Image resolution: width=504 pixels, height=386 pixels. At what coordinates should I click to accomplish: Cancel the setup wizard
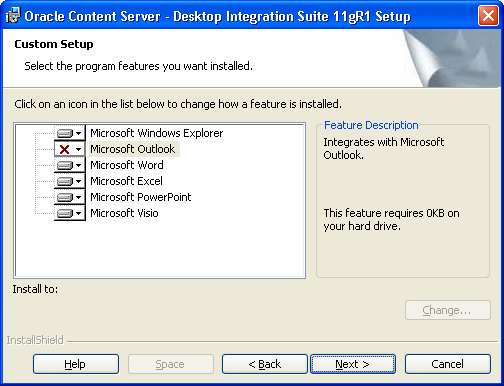(448, 364)
